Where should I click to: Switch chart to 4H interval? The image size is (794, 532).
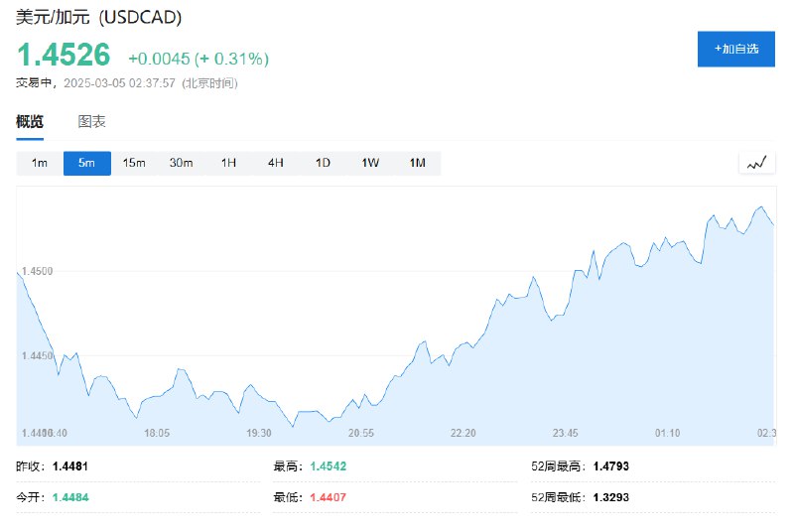[x=276, y=163]
